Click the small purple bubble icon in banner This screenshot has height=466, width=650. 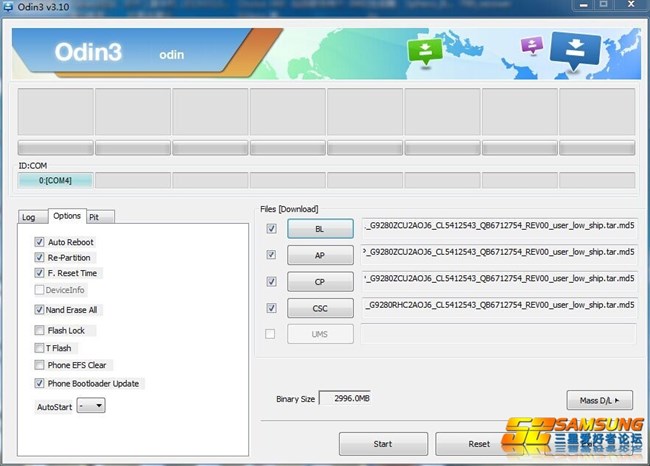[532, 46]
